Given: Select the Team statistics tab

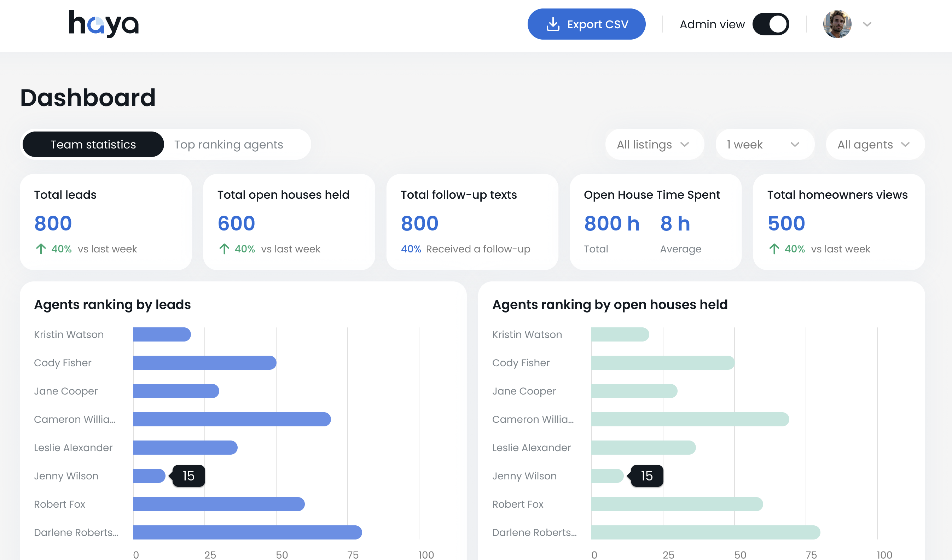Looking at the screenshot, I should 93,144.
